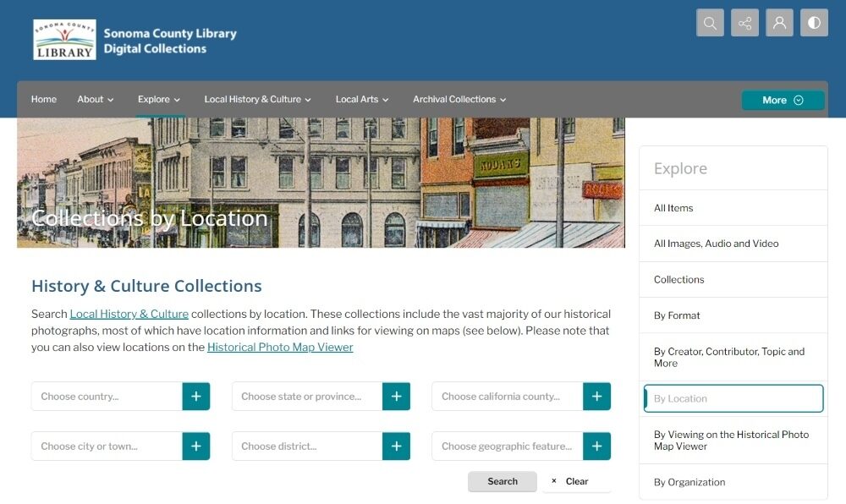Click plus button beside Choose country
This screenshot has height=504, width=846.
tap(195, 396)
